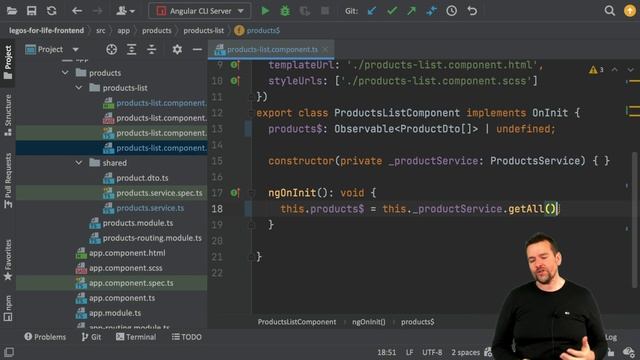Click the warnings indicator showing 3
Screen dimensions: 640x360
(596, 70)
